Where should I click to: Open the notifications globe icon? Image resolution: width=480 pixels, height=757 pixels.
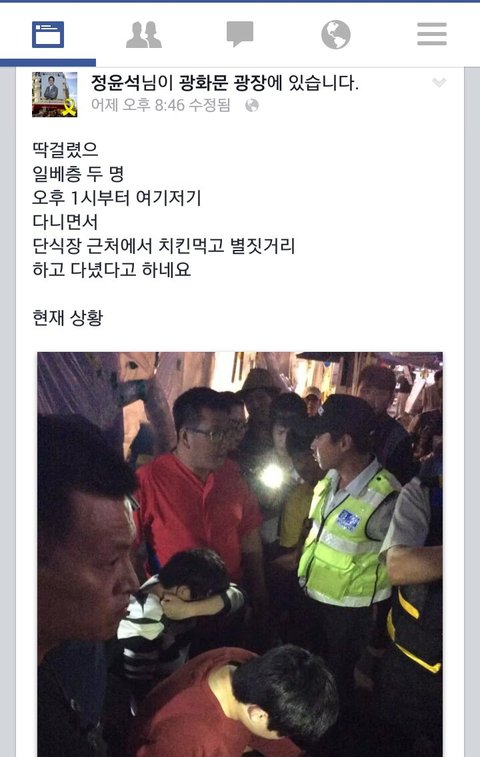pos(336,35)
